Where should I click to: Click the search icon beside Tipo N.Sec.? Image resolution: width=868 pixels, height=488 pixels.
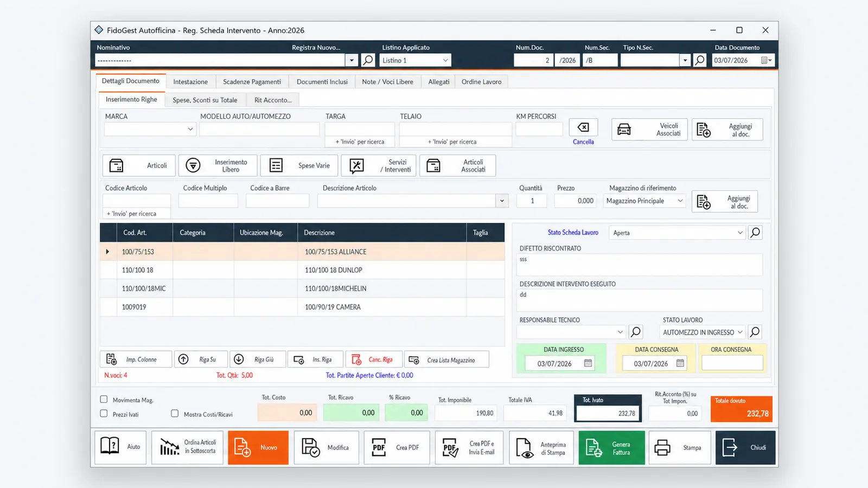(x=700, y=60)
